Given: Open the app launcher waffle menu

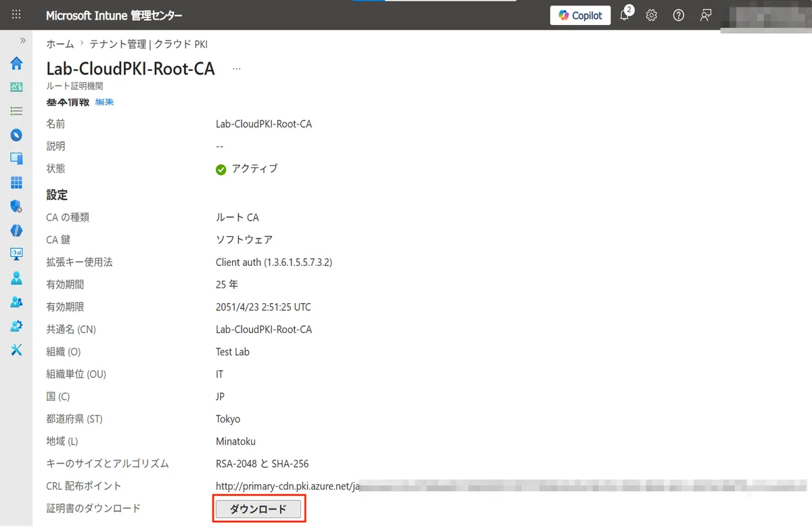Looking at the screenshot, I should coord(16,15).
